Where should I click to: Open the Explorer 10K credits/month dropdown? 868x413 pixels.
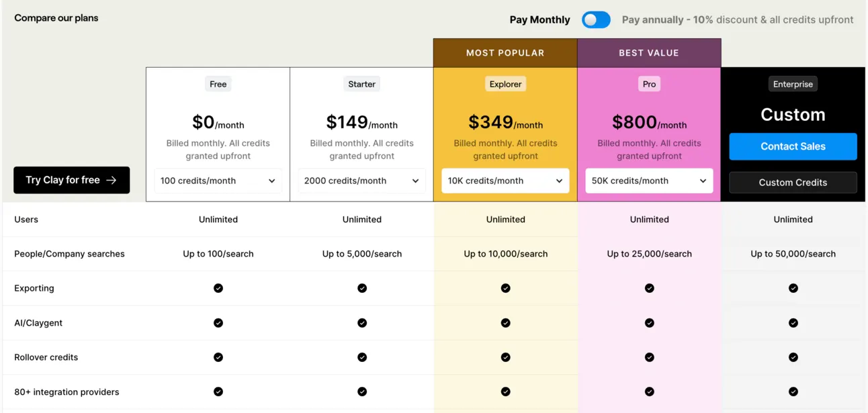click(x=506, y=181)
